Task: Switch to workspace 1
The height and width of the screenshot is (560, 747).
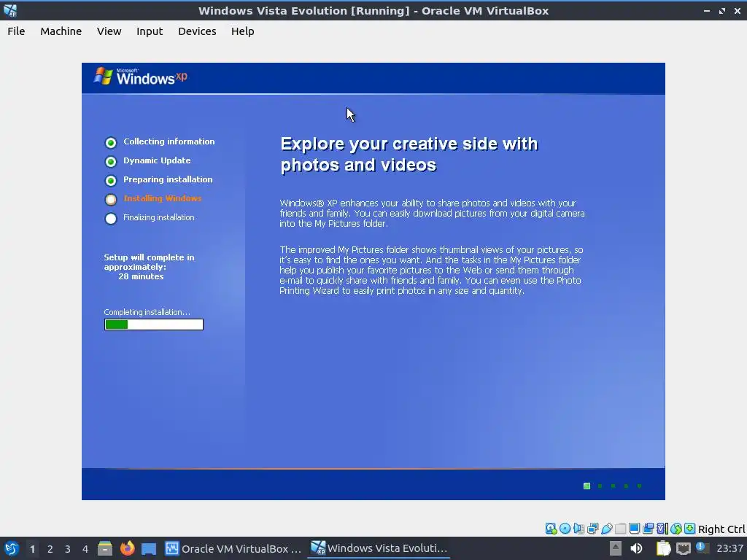Action: (32, 549)
